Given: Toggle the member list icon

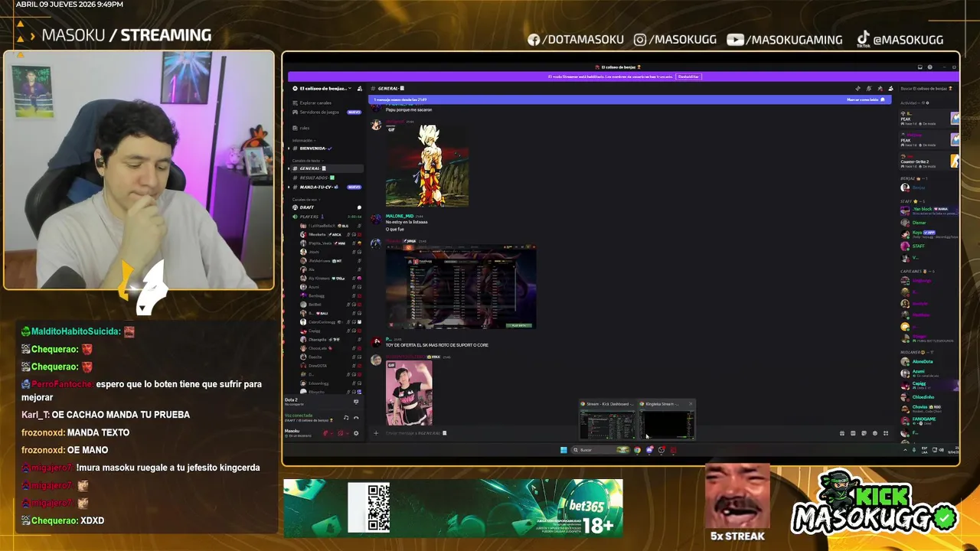Looking at the screenshot, I should pos(890,89).
